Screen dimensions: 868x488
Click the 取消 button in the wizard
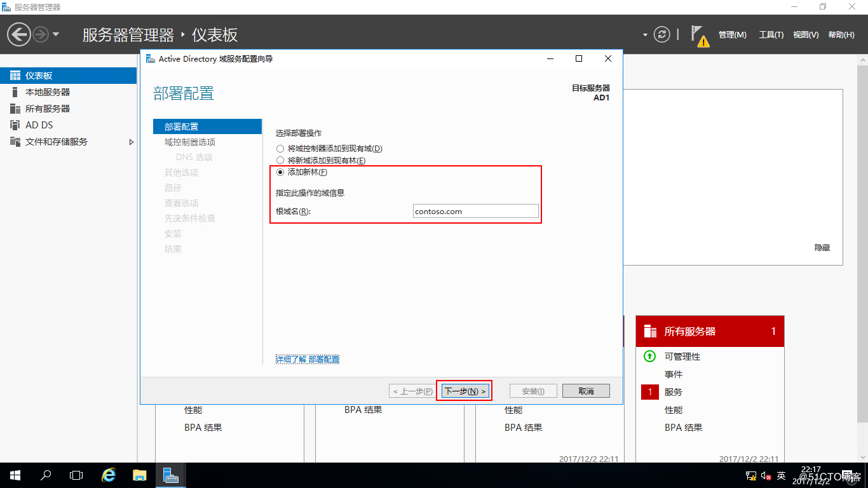[586, 391]
